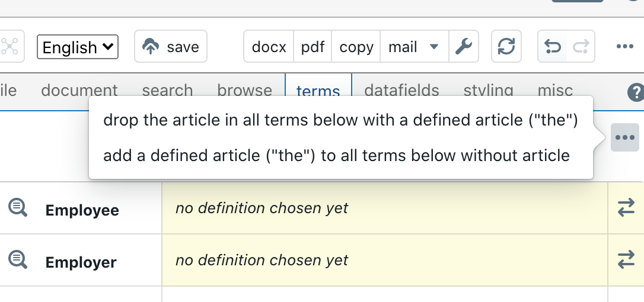Switch to the misc tab
Image resolution: width=644 pixels, height=302 pixels.
tap(555, 90)
